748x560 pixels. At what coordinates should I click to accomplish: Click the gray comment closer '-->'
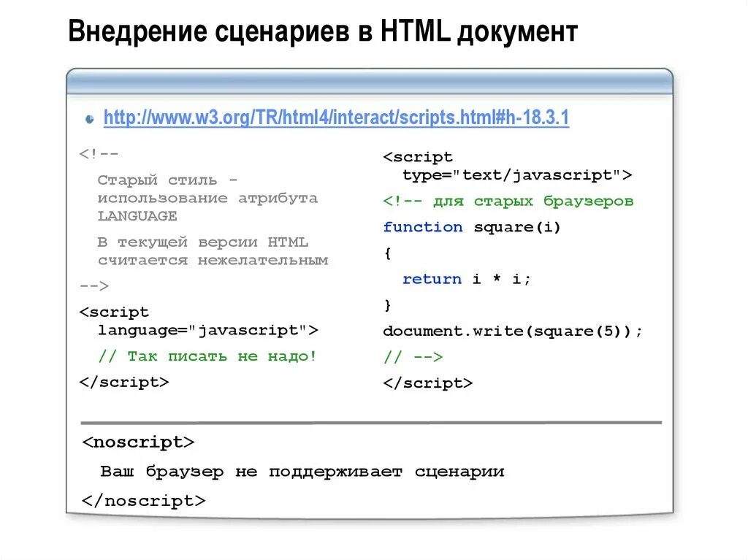94,285
